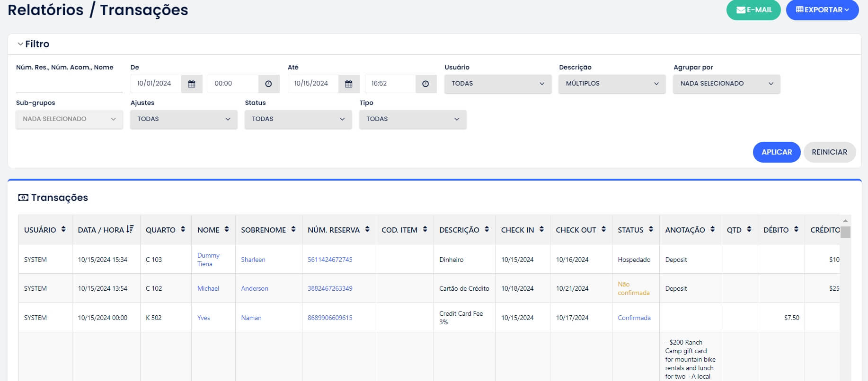Screen dimensions: 868x381
Task: Click the Credit Card Fee 3% description
Action: coord(461,318)
